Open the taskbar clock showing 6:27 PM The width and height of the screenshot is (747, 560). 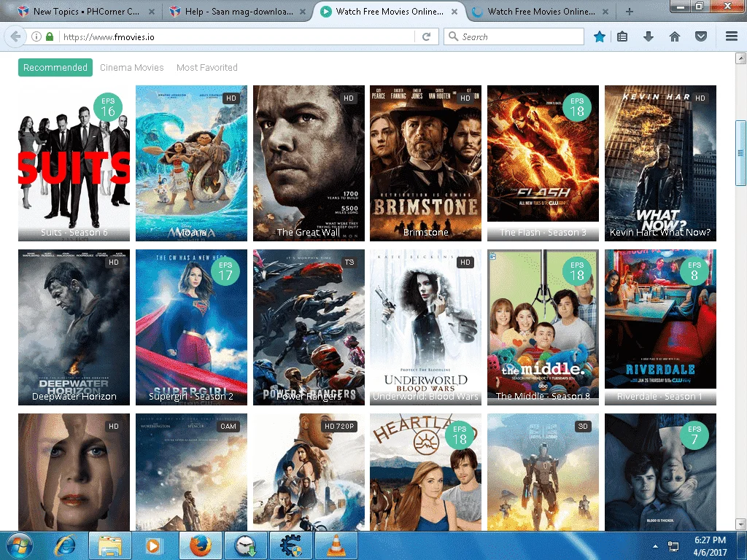click(710, 546)
